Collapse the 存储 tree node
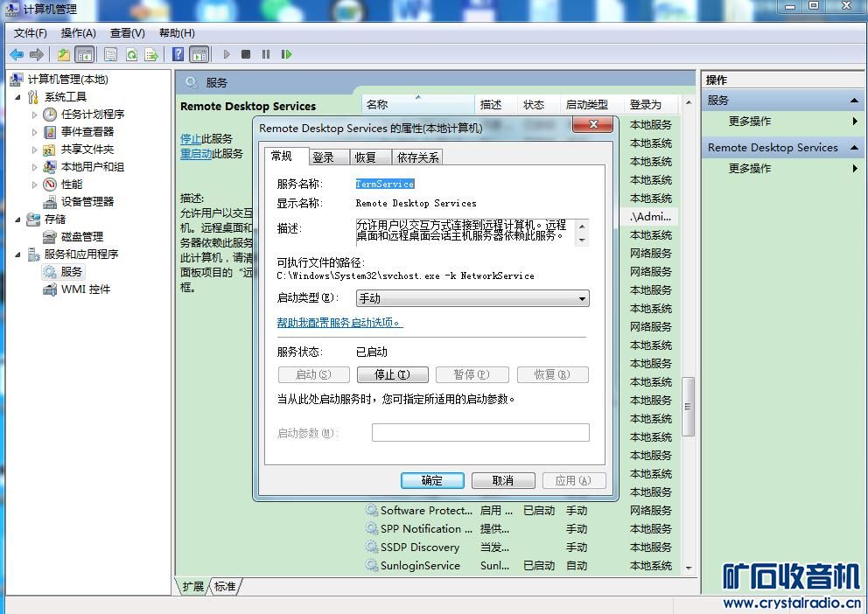The image size is (868, 614). click(x=17, y=220)
